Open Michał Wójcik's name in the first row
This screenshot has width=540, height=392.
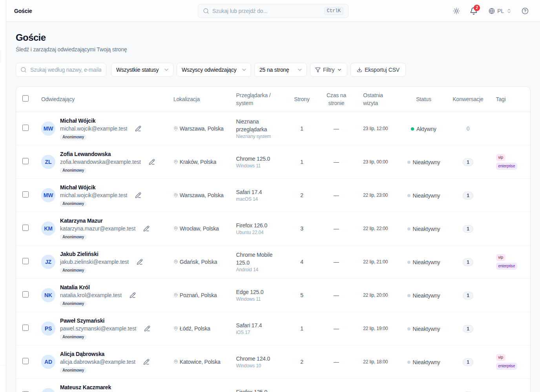[78, 121]
